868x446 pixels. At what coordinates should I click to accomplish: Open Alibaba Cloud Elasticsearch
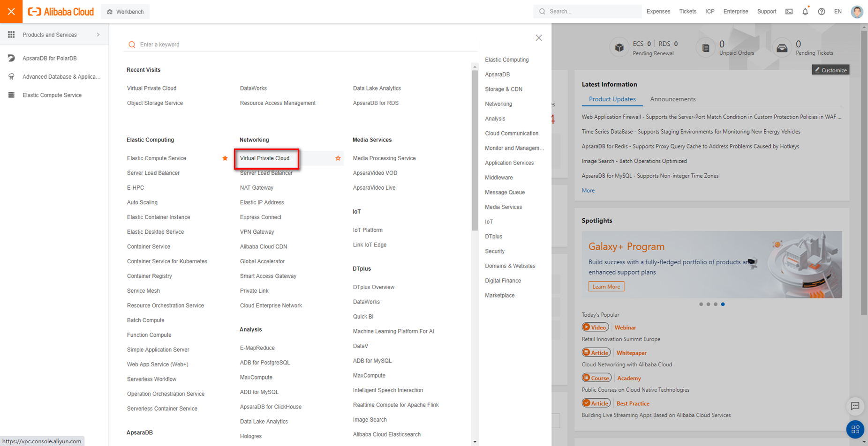point(387,435)
